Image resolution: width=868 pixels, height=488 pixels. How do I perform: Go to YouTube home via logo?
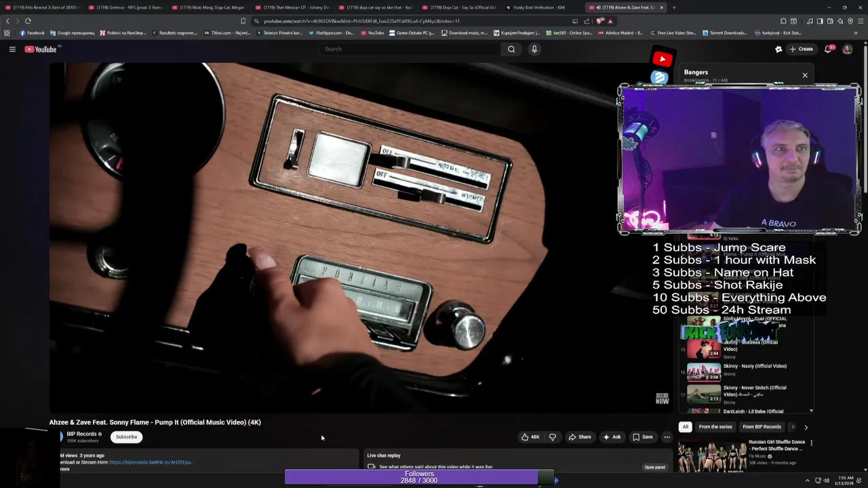(x=41, y=49)
